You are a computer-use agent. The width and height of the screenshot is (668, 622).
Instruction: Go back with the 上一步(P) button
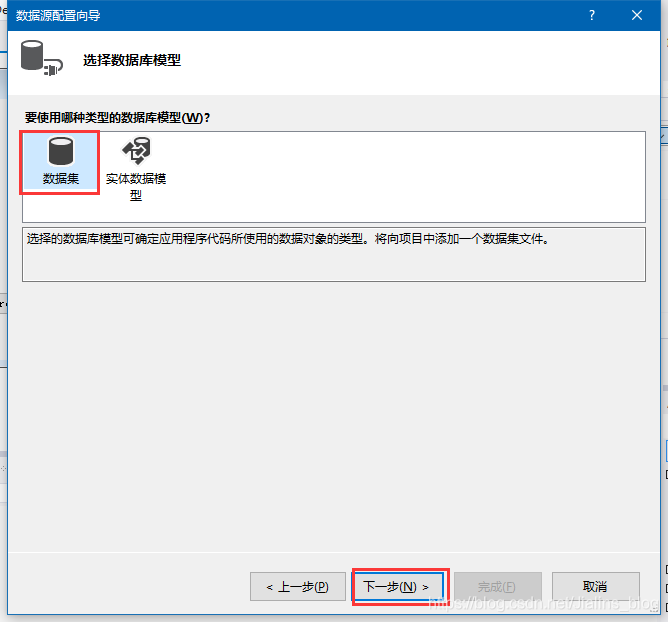(x=298, y=587)
